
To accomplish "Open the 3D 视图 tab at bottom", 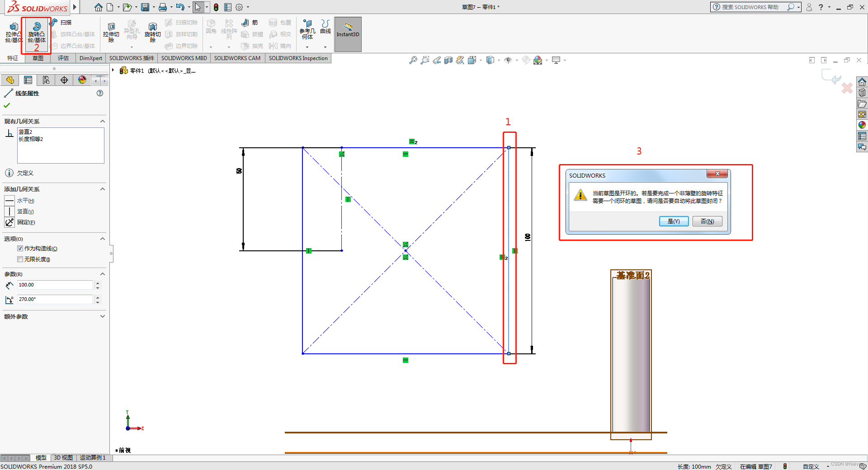I will tap(63, 458).
